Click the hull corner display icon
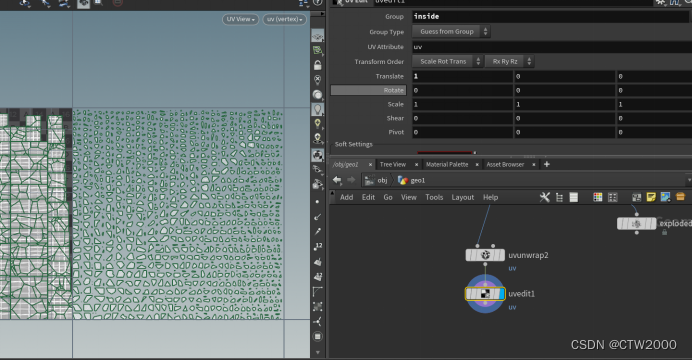693x360 pixels. (317, 292)
